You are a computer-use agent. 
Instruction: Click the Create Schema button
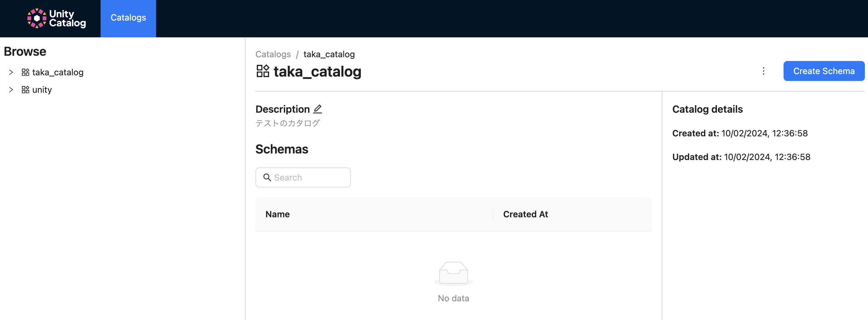[x=823, y=71]
